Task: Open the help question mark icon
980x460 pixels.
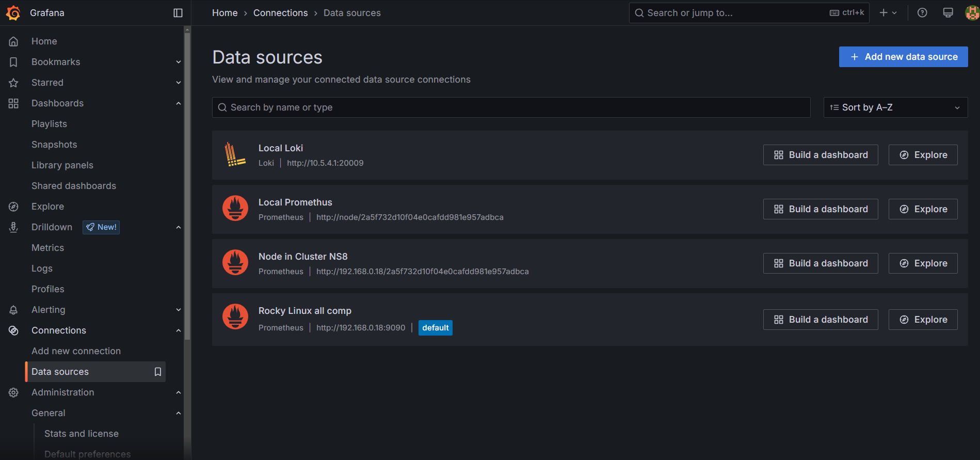Action: click(922, 13)
